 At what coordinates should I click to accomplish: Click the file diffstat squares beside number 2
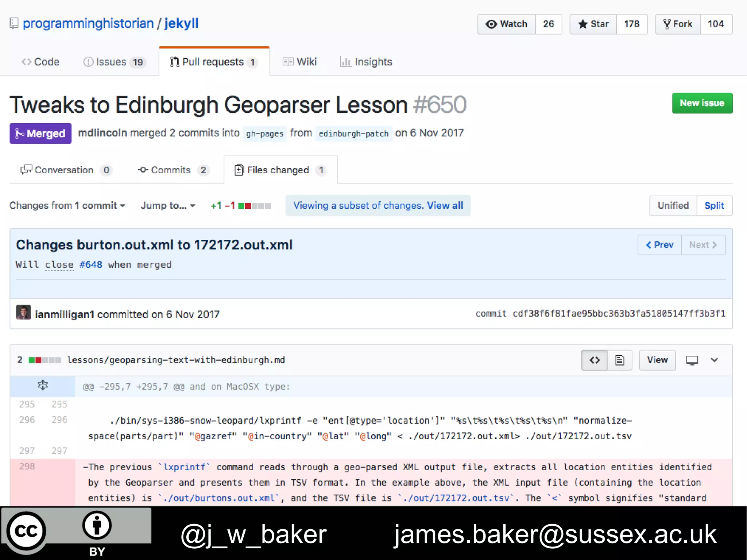(x=45, y=360)
